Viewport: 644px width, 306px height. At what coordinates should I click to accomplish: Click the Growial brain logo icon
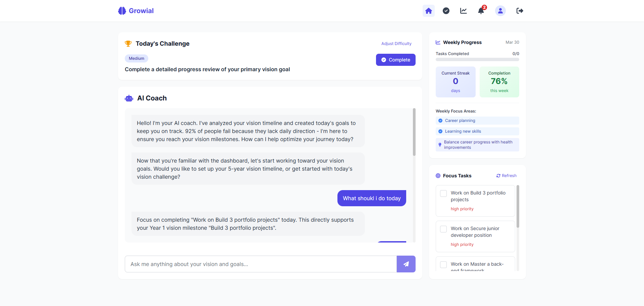click(122, 11)
